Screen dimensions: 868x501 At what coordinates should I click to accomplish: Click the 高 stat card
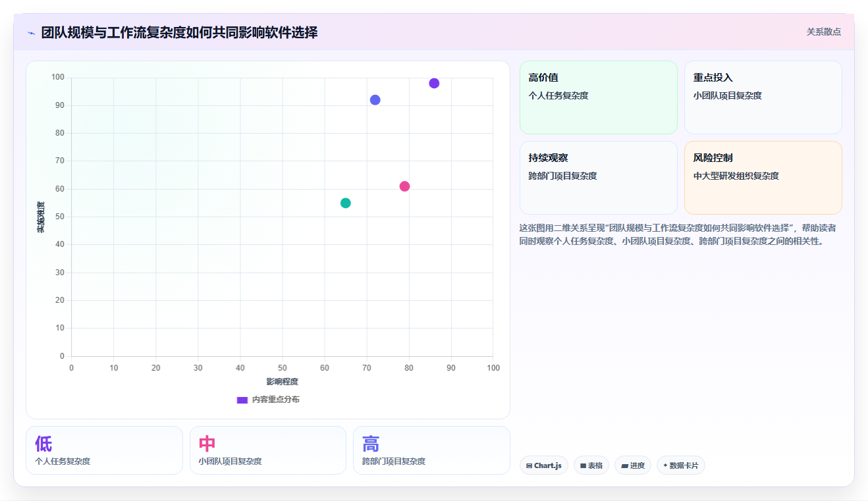[431, 450]
